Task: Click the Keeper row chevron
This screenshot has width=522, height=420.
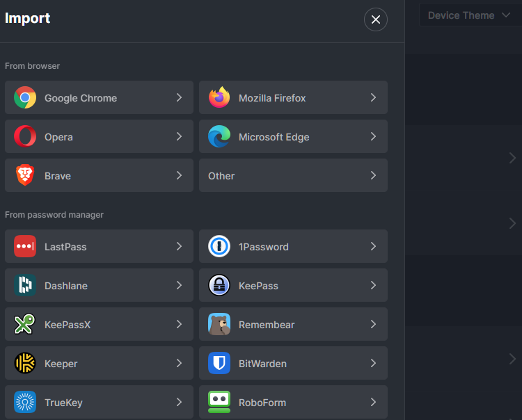Action: (x=179, y=363)
